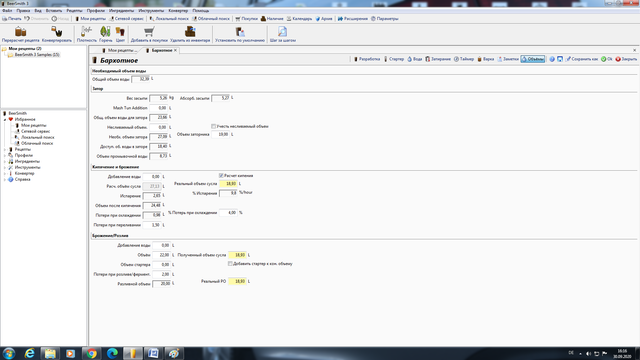Open the Горечь adjustment tool
This screenshot has height=360, width=640.
tap(105, 34)
